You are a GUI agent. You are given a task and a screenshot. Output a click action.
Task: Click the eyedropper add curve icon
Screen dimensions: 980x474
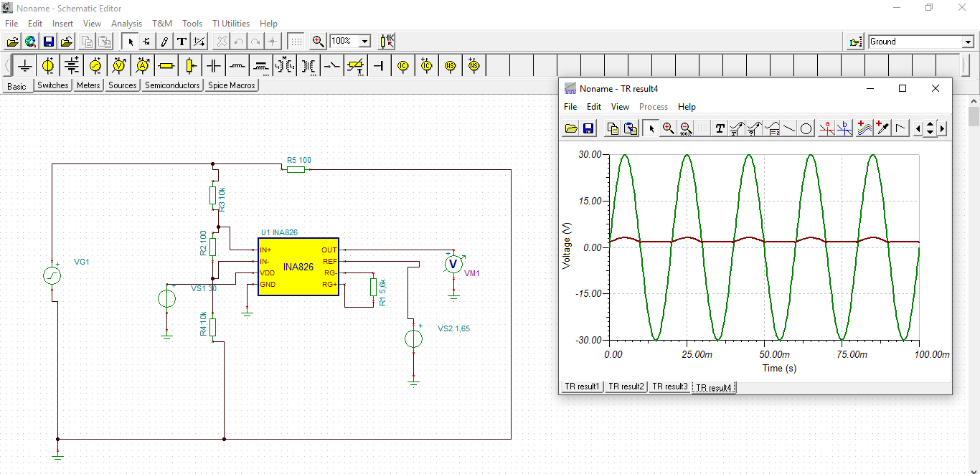882,128
